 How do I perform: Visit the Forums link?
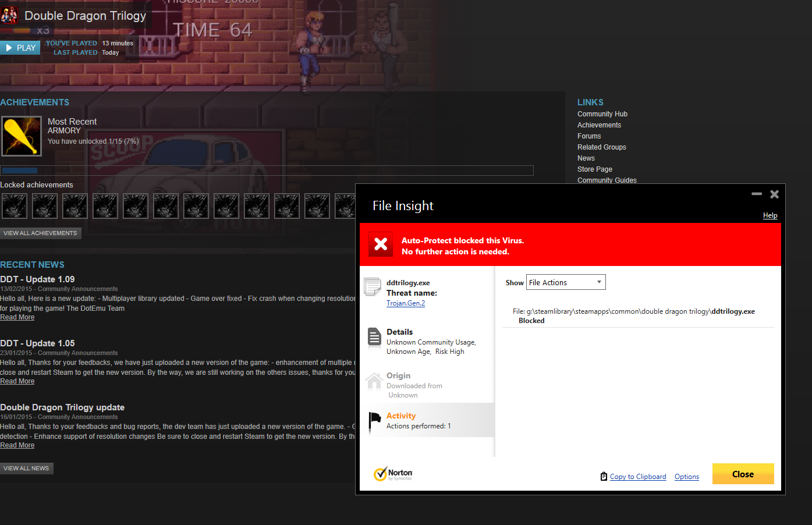tap(589, 136)
